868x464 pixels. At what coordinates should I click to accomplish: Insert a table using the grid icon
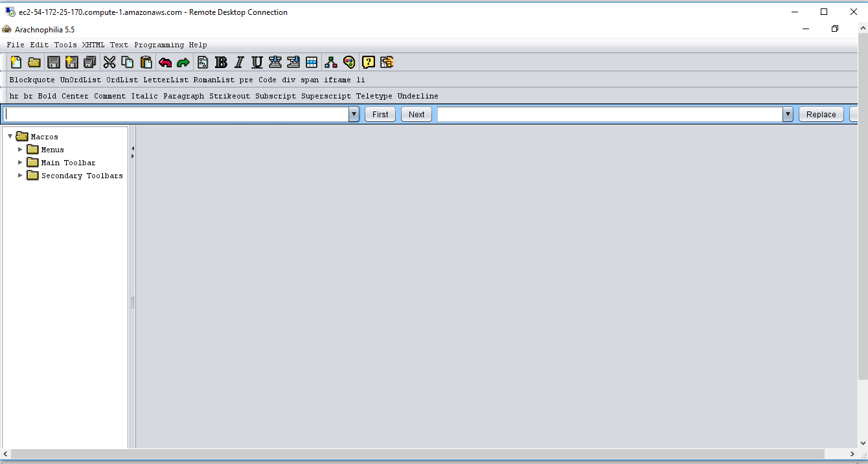[x=312, y=62]
